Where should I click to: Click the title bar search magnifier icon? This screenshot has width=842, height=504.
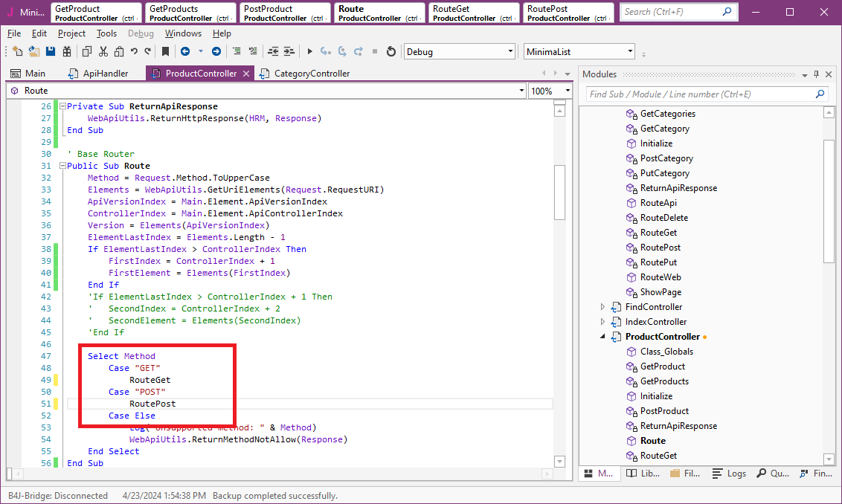[727, 11]
